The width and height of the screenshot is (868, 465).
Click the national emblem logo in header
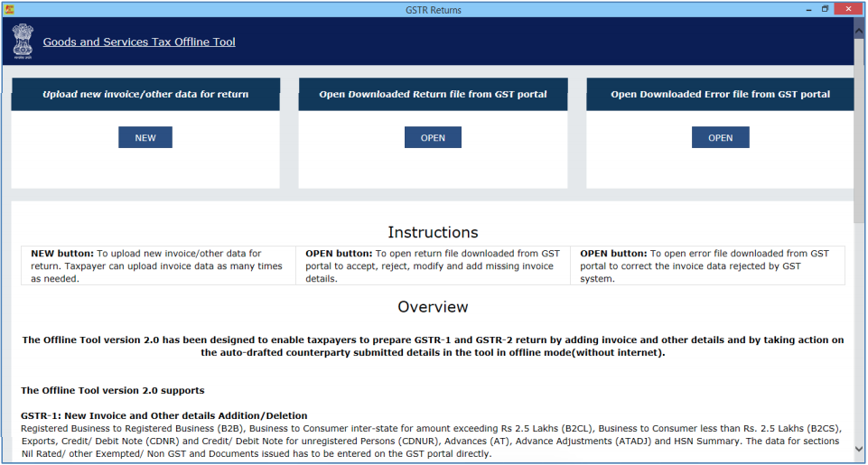23,42
